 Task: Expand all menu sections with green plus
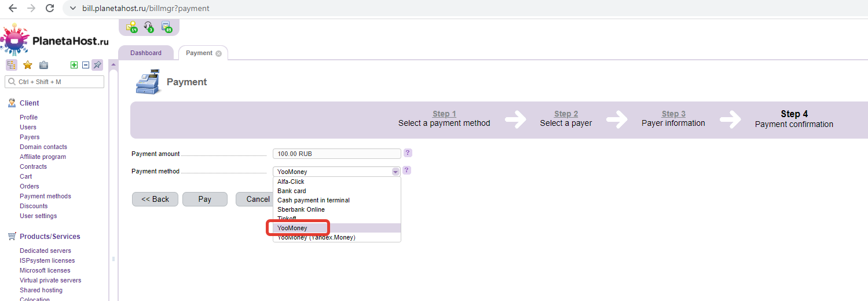pos(74,65)
